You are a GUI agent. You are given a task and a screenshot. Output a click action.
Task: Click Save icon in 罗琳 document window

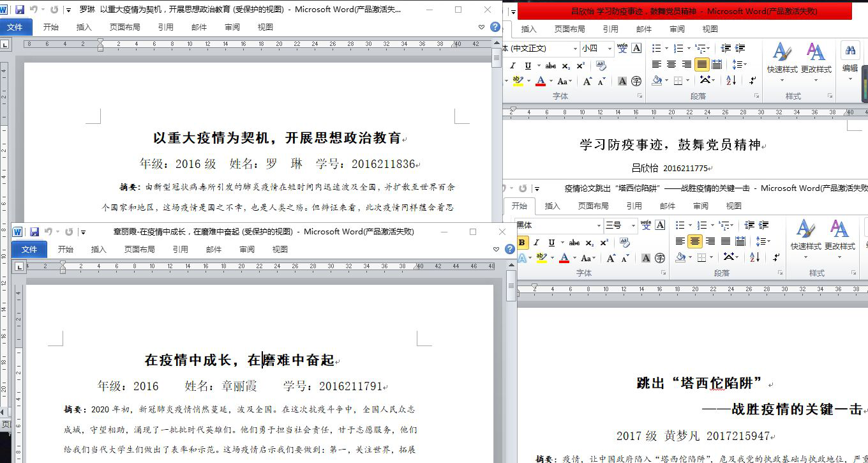20,10
